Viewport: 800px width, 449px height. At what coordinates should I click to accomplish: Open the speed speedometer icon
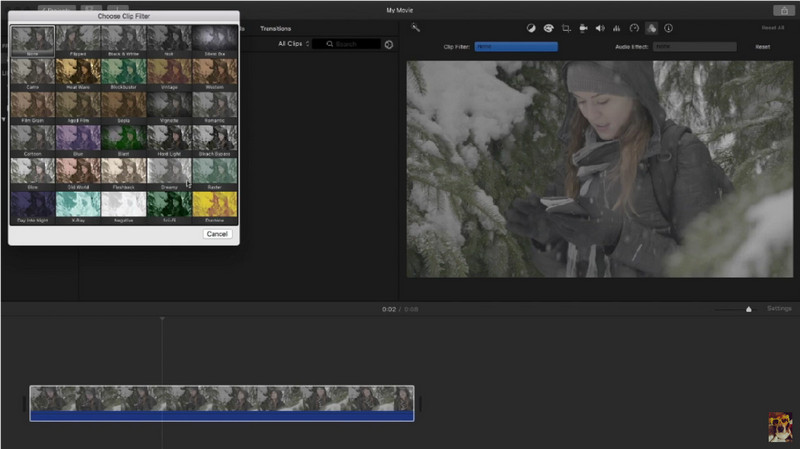coord(634,29)
